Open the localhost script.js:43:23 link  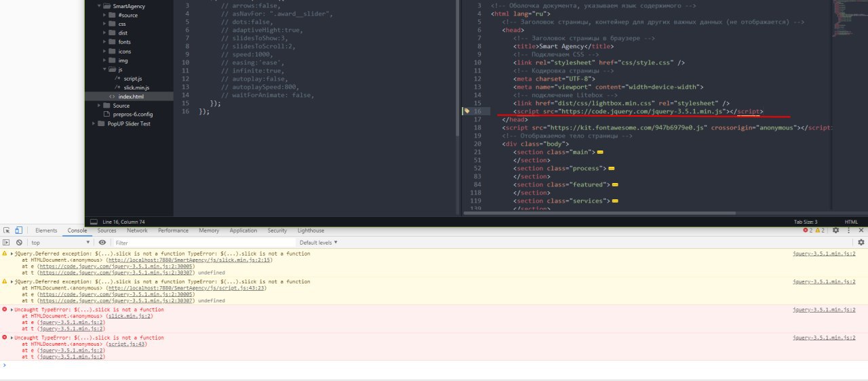[x=187, y=287]
